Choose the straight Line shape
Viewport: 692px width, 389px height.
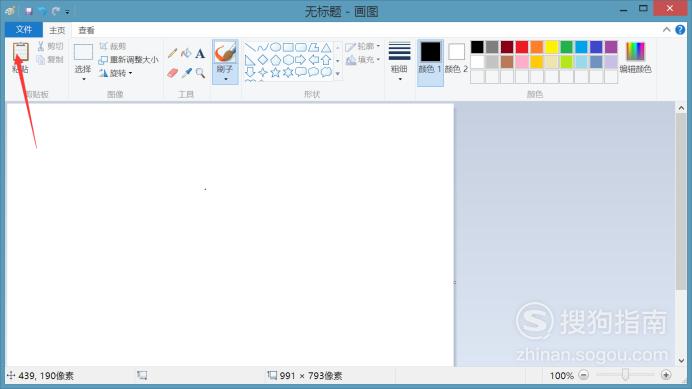[250, 47]
